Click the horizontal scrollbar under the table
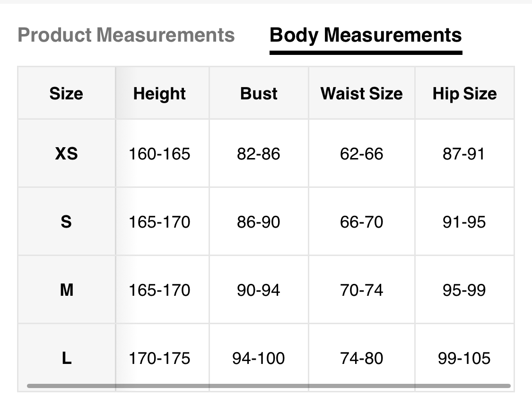This screenshot has height=407, width=532. tap(269, 386)
